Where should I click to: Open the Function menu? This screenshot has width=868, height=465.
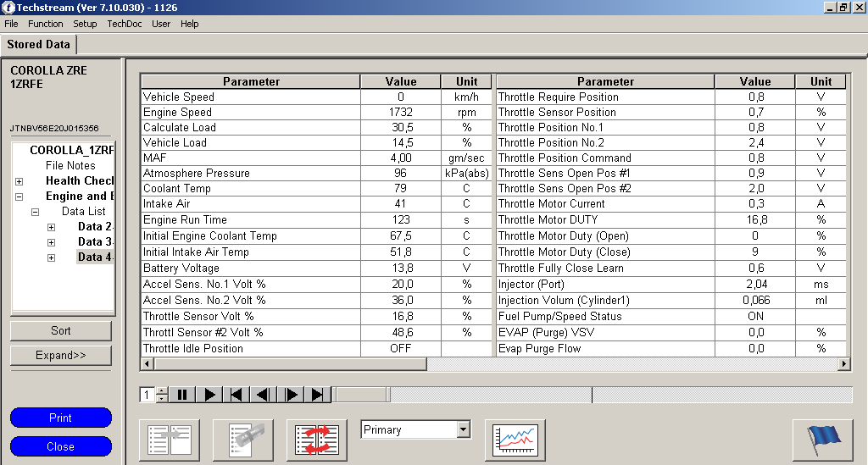coord(46,24)
